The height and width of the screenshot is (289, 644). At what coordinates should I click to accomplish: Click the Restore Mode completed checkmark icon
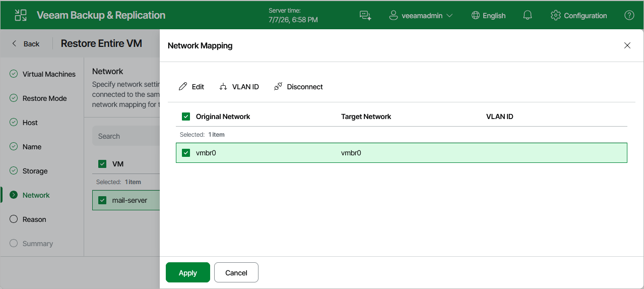click(x=14, y=98)
